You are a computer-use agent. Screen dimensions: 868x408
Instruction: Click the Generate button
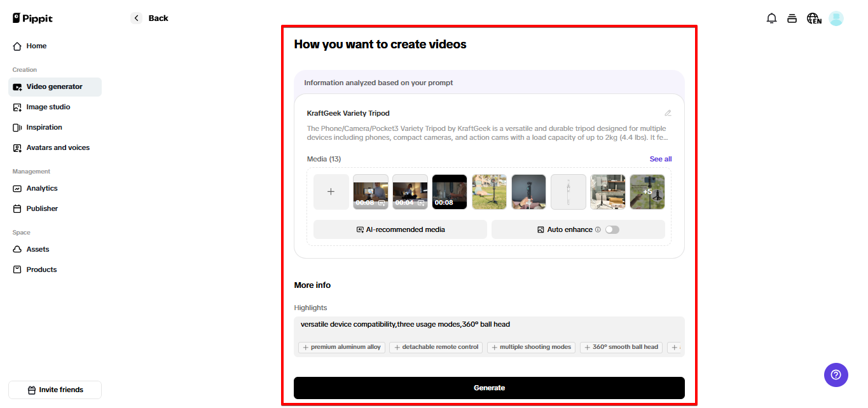coord(489,388)
